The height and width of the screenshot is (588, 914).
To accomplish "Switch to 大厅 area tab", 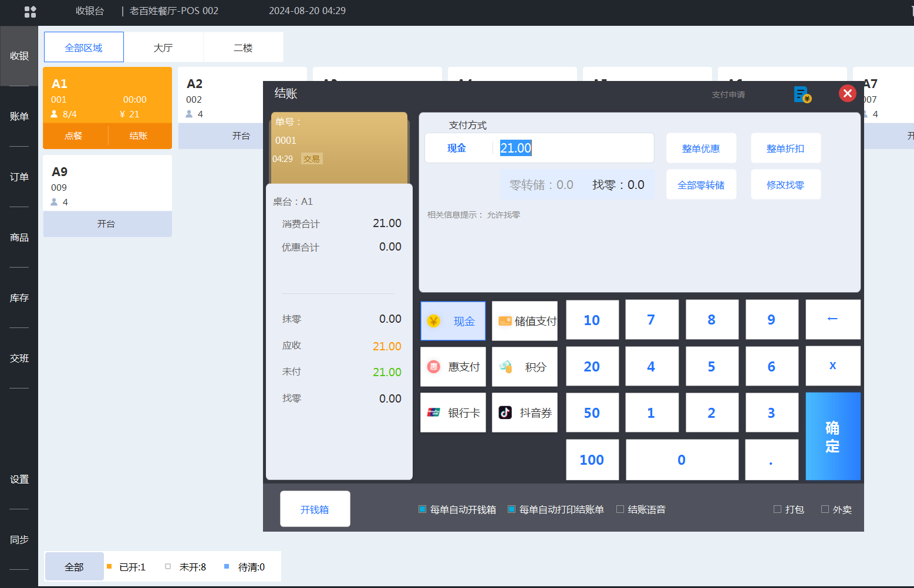I will tap(163, 47).
